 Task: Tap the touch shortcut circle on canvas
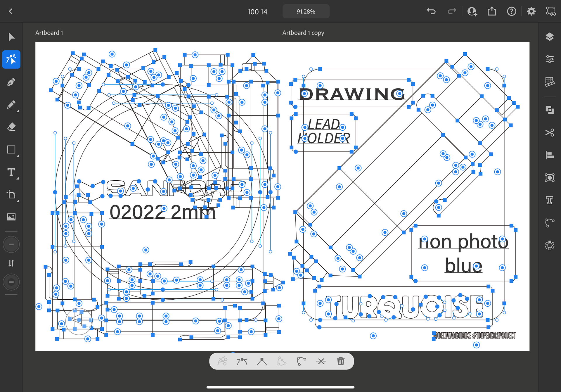pos(79,321)
